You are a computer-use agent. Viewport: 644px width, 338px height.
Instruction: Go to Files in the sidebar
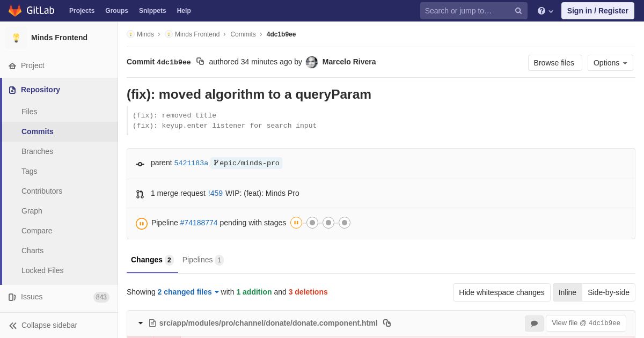(x=30, y=112)
